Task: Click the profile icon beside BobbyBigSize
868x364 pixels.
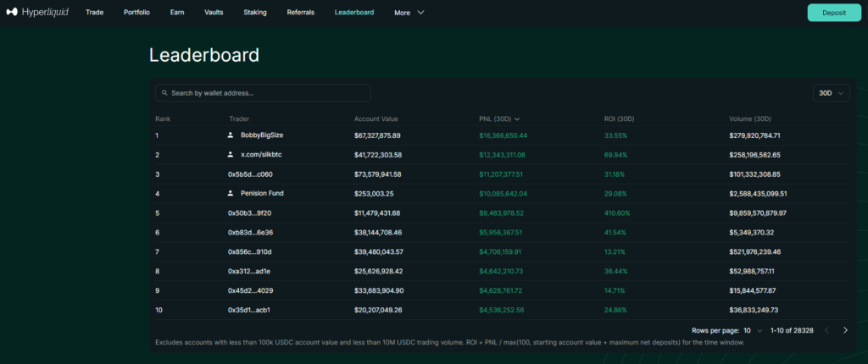Action: [x=230, y=135]
